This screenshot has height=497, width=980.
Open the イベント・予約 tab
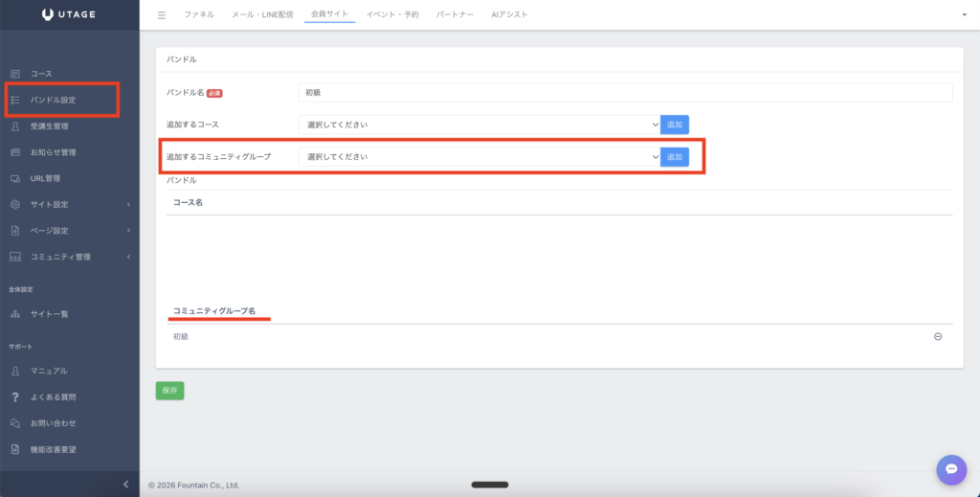[392, 14]
